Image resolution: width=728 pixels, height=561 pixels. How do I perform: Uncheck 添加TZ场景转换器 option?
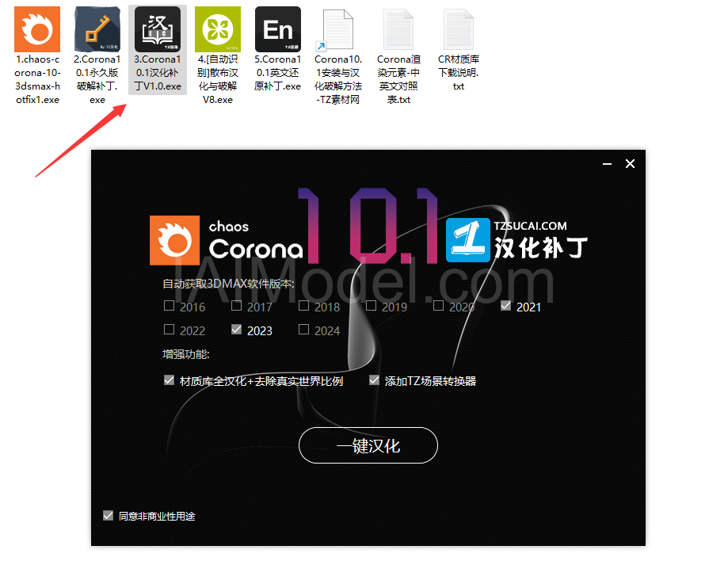pyautogui.click(x=374, y=380)
